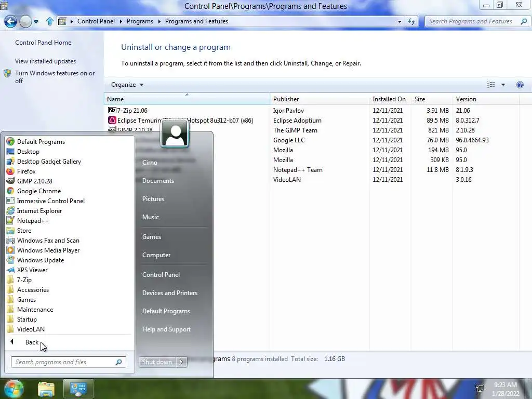
Task: Select the VideoLAN publisher cell
Action: pyautogui.click(x=287, y=179)
